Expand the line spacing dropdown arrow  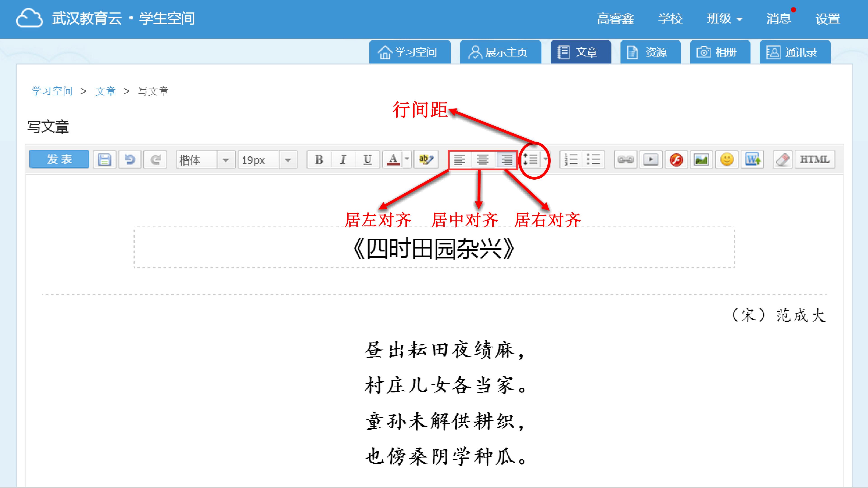(x=545, y=159)
